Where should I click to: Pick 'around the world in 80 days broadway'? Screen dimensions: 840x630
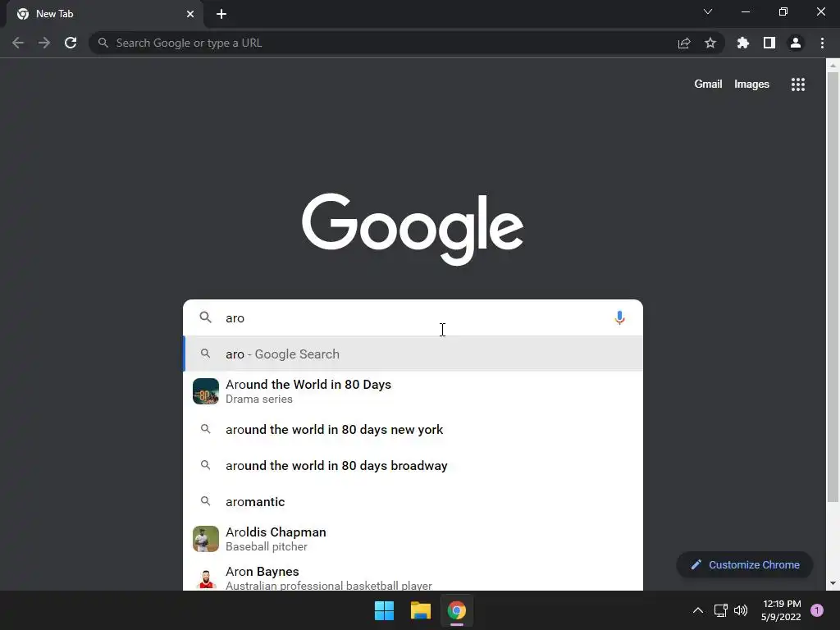(413, 466)
